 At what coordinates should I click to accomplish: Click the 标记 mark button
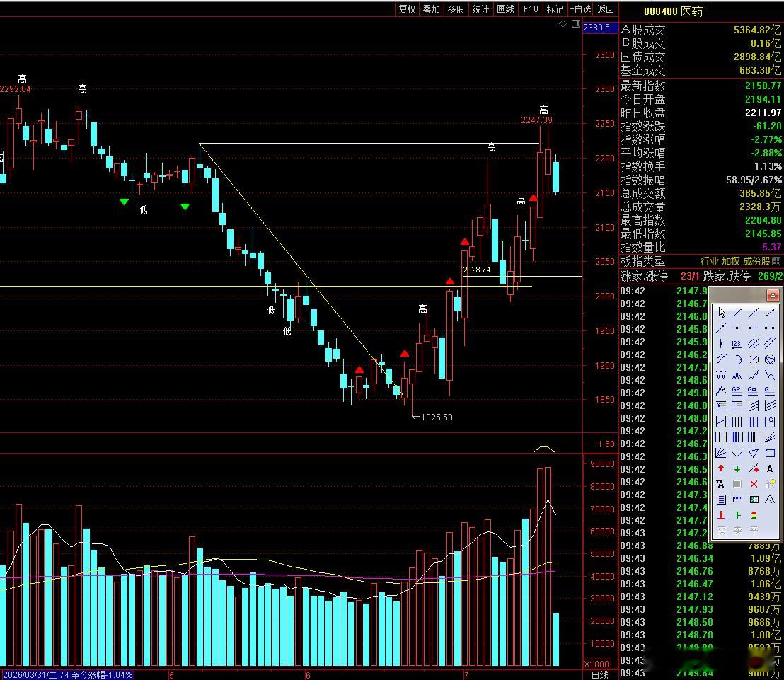[x=555, y=9]
